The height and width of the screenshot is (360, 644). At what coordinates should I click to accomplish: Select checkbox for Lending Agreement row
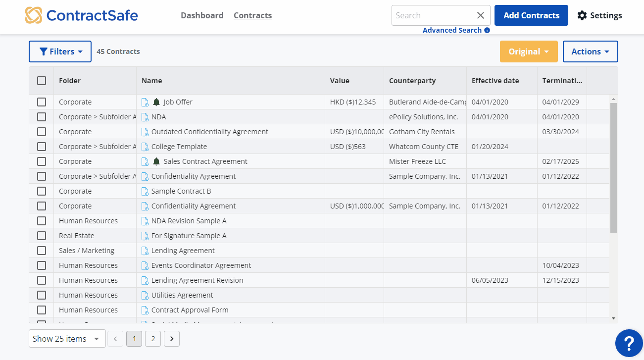tap(42, 251)
